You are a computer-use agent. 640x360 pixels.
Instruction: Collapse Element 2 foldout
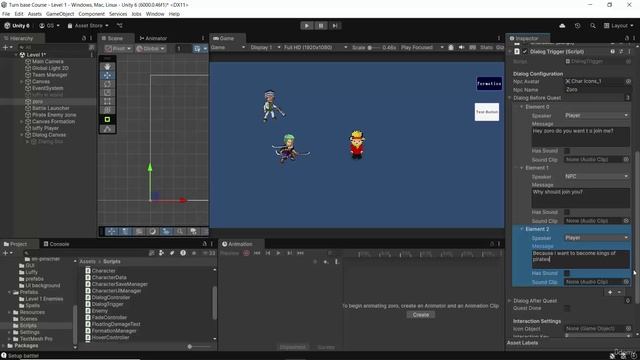coord(522,229)
